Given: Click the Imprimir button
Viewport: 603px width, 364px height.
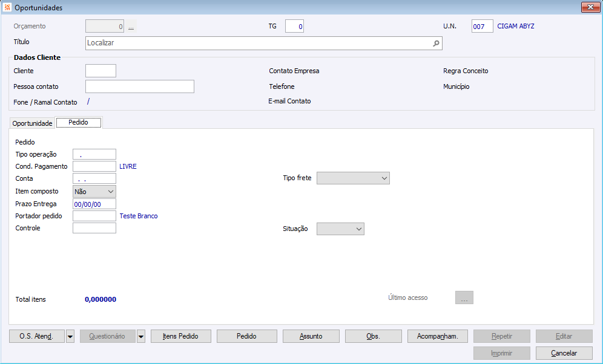Looking at the screenshot, I should point(502,353).
